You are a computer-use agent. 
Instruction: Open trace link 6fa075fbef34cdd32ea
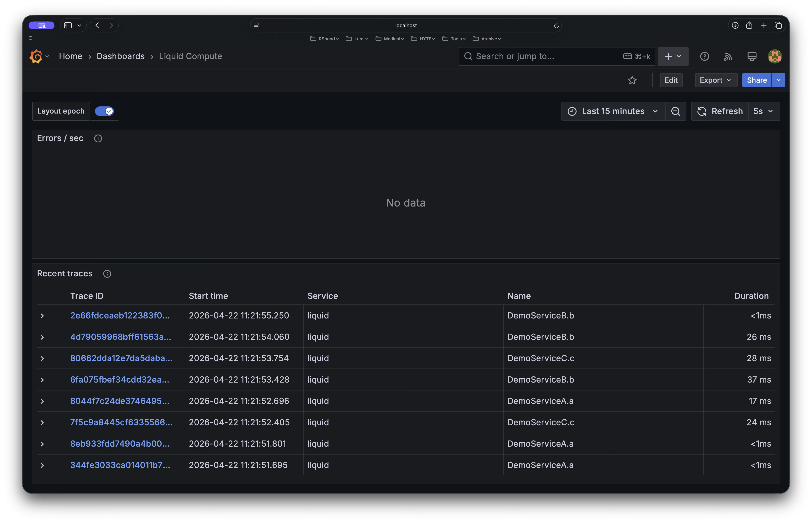[x=119, y=380]
